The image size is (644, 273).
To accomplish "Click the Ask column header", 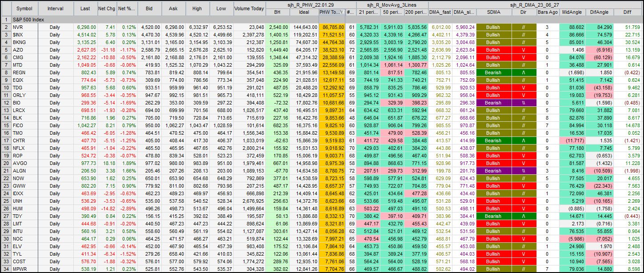I will click(x=173, y=8).
